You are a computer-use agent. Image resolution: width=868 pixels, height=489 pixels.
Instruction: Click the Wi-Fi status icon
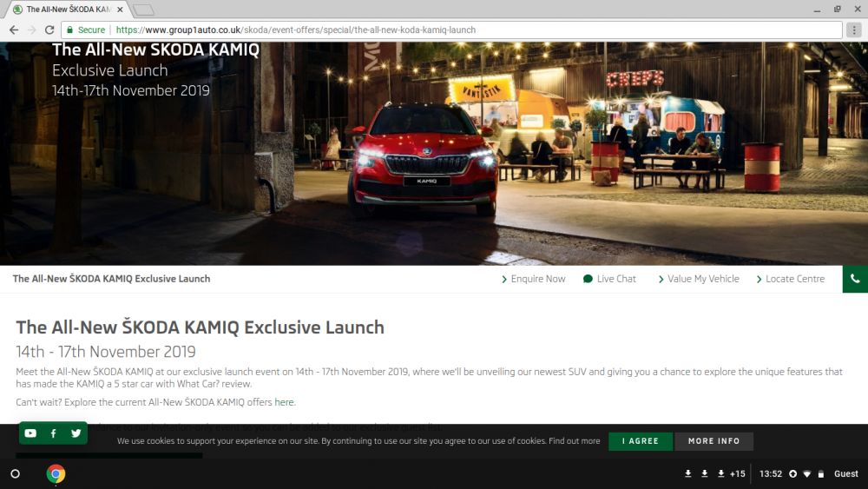[x=807, y=474]
